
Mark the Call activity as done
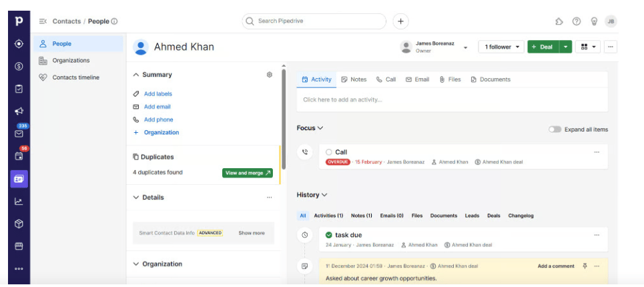click(328, 152)
